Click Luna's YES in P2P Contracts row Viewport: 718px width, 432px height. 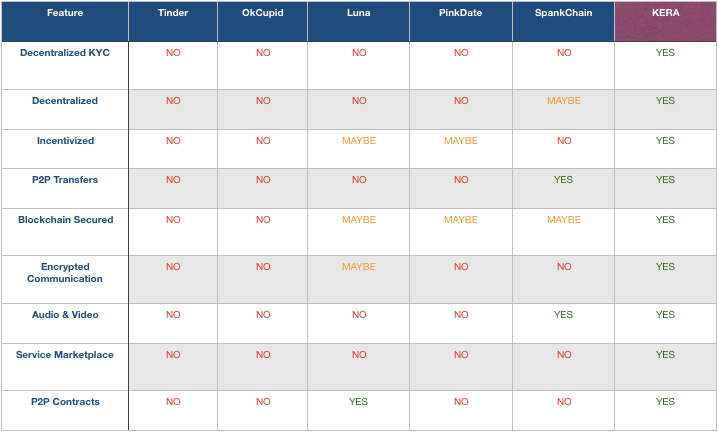pos(358,402)
